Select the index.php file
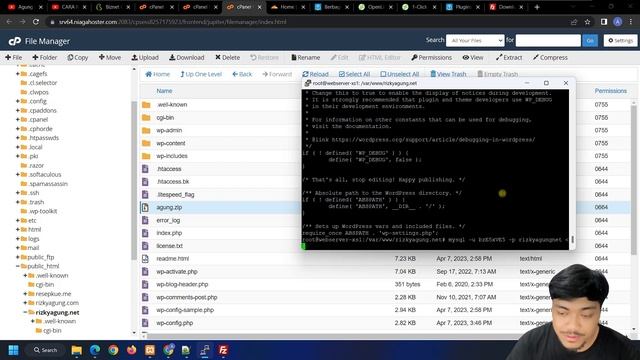The height and width of the screenshot is (360, 640). pos(169,233)
